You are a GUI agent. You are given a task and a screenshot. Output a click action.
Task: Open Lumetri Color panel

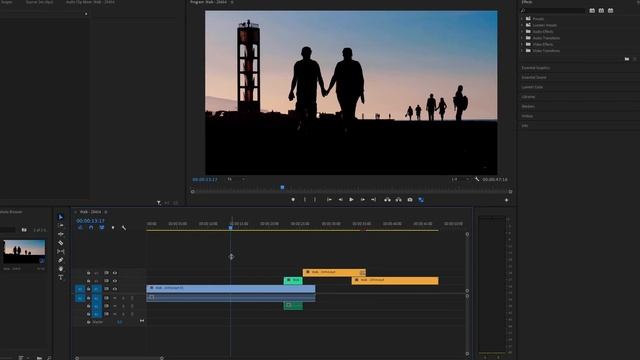tap(532, 87)
